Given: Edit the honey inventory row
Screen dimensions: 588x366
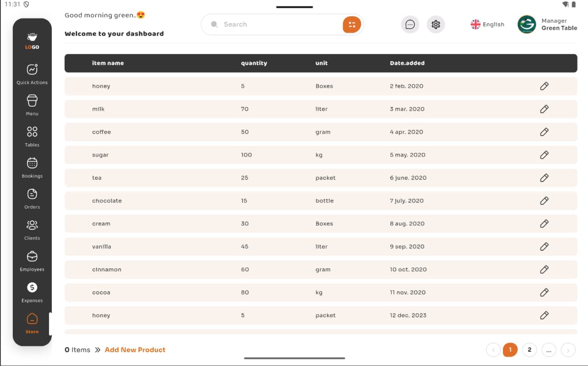Looking at the screenshot, I should pos(544,86).
